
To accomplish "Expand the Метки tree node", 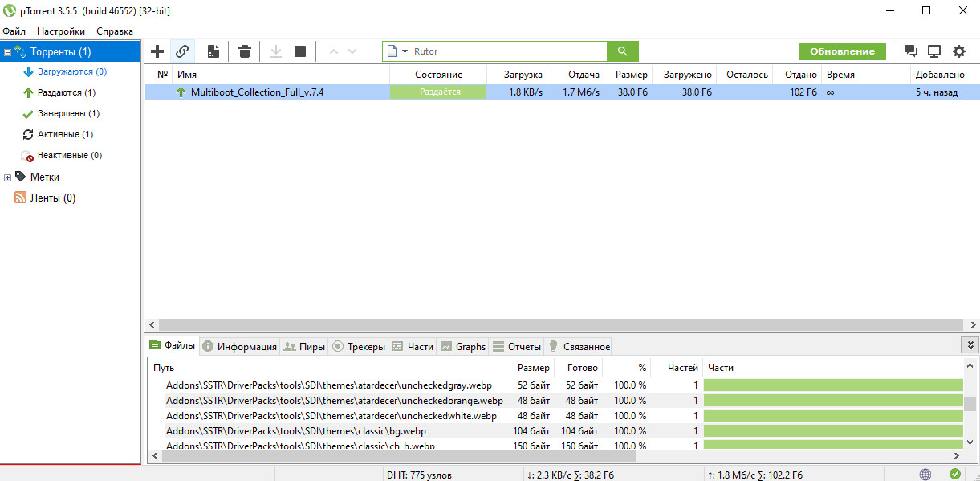I will pyautogui.click(x=7, y=177).
